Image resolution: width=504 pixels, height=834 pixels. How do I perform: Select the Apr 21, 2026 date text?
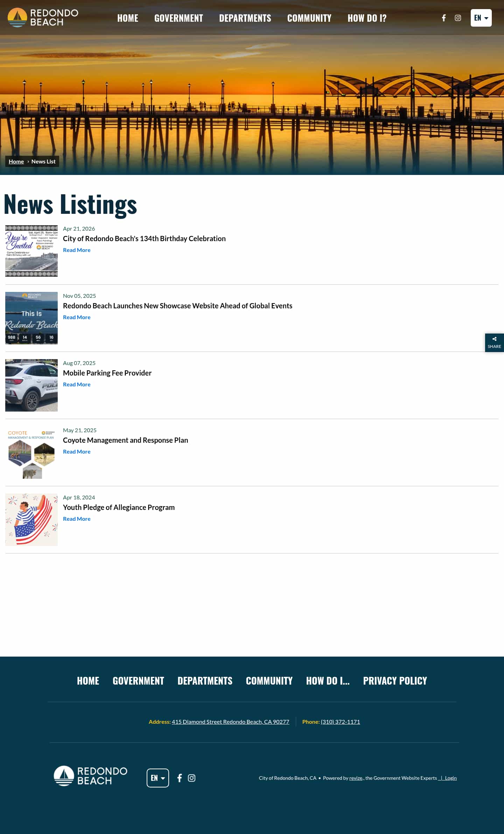79,229
